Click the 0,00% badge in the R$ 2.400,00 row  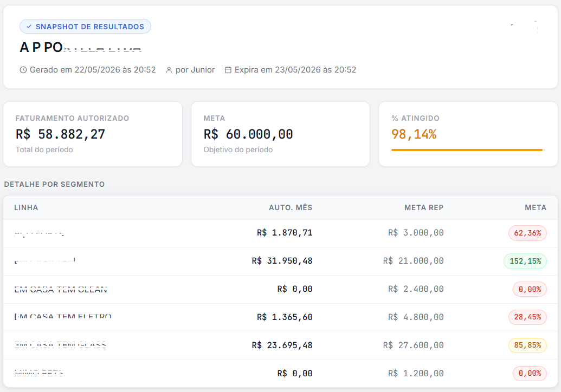point(530,289)
